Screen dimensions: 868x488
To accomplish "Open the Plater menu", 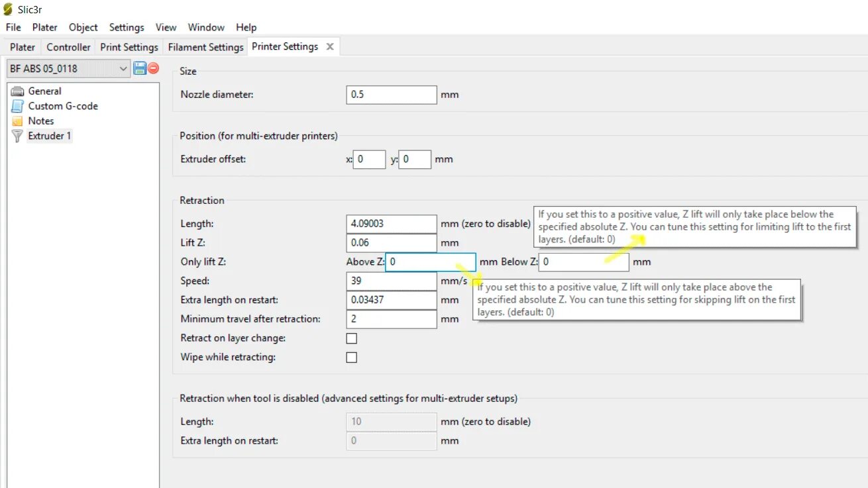I will click(45, 27).
